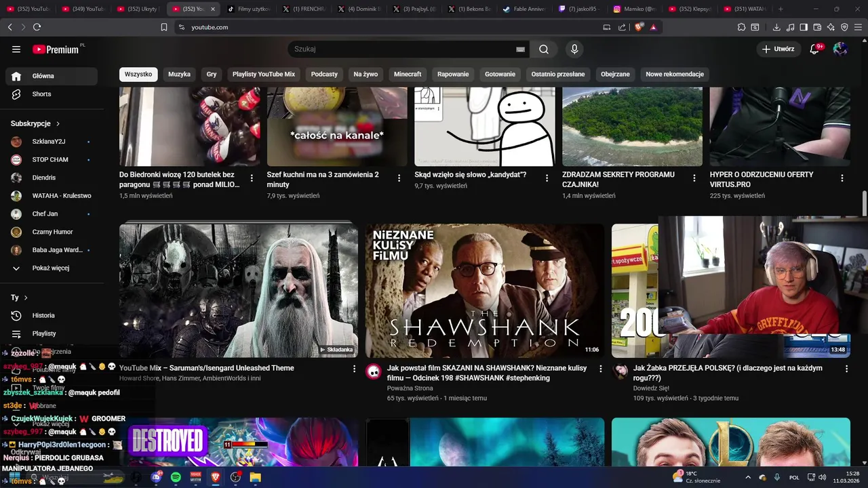This screenshot has height=488, width=868.
Task: Open options for HYPER Virtus.pro video
Action: pyautogui.click(x=842, y=178)
